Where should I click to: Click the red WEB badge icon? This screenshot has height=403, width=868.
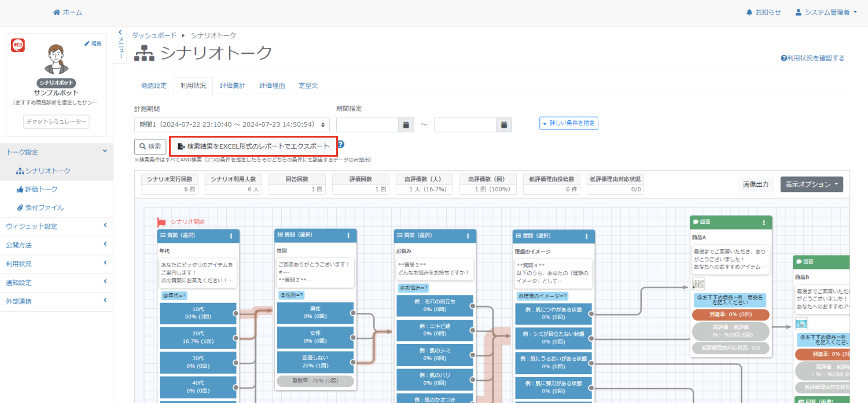pyautogui.click(x=18, y=46)
